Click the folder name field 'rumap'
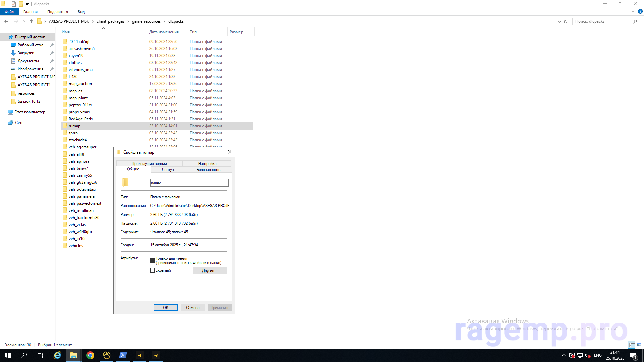 (x=189, y=183)
